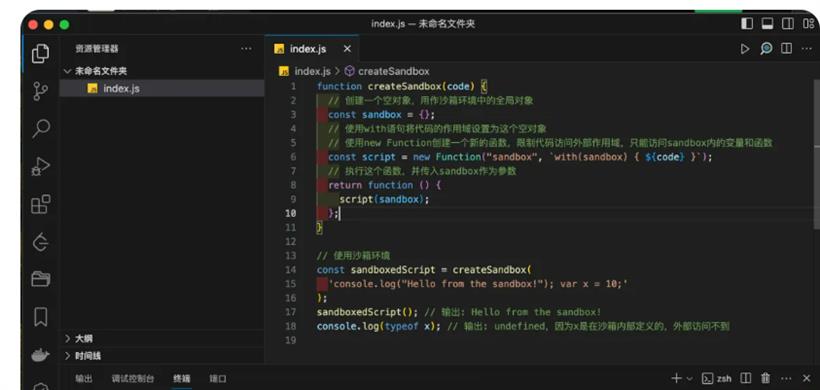
Task: Click line number 14 in the gutter
Action: [290, 270]
